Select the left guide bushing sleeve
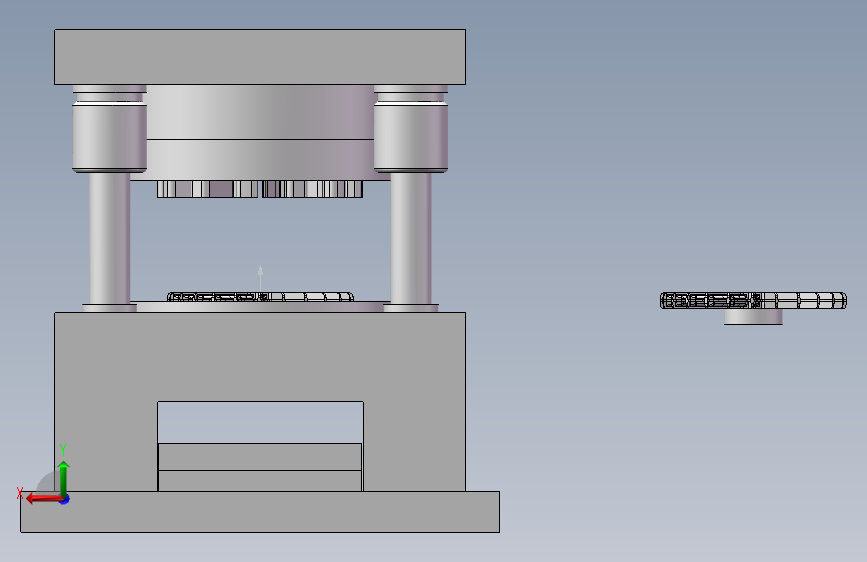The height and width of the screenshot is (562, 867). pyautogui.click(x=109, y=137)
